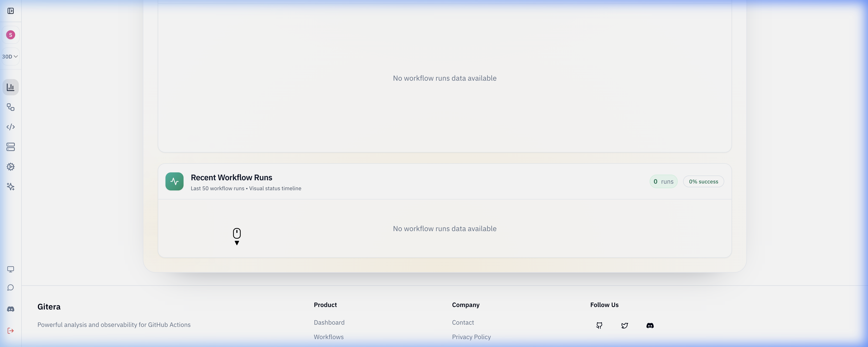This screenshot has height=347, width=868.
Task: Open the Privacy Policy link
Action: [471, 337]
